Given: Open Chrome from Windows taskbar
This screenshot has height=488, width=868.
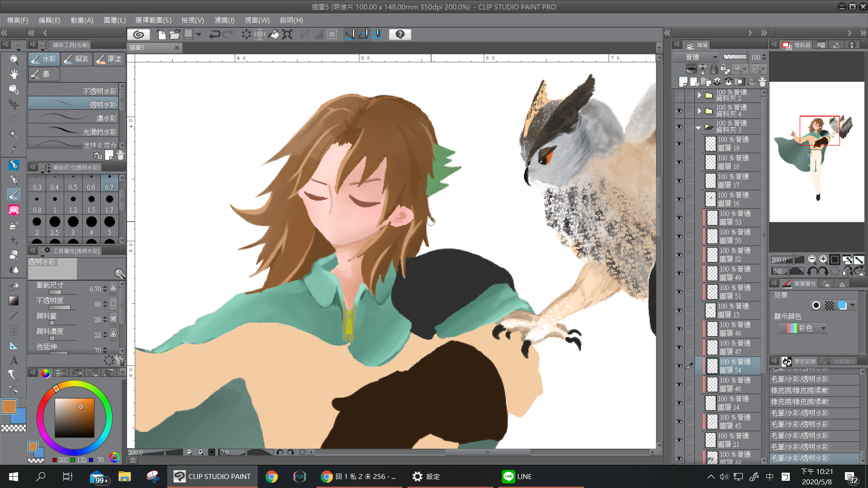Looking at the screenshot, I should point(272,476).
